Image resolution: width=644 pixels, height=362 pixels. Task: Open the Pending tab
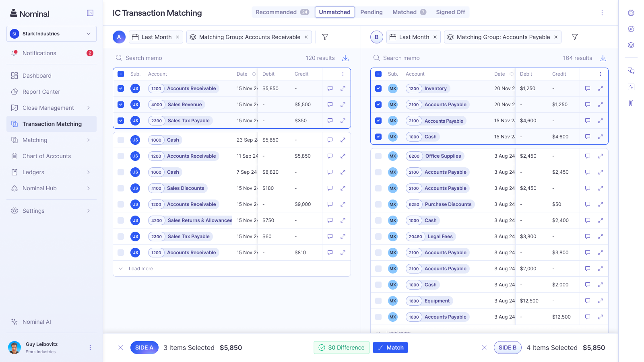[x=371, y=12]
